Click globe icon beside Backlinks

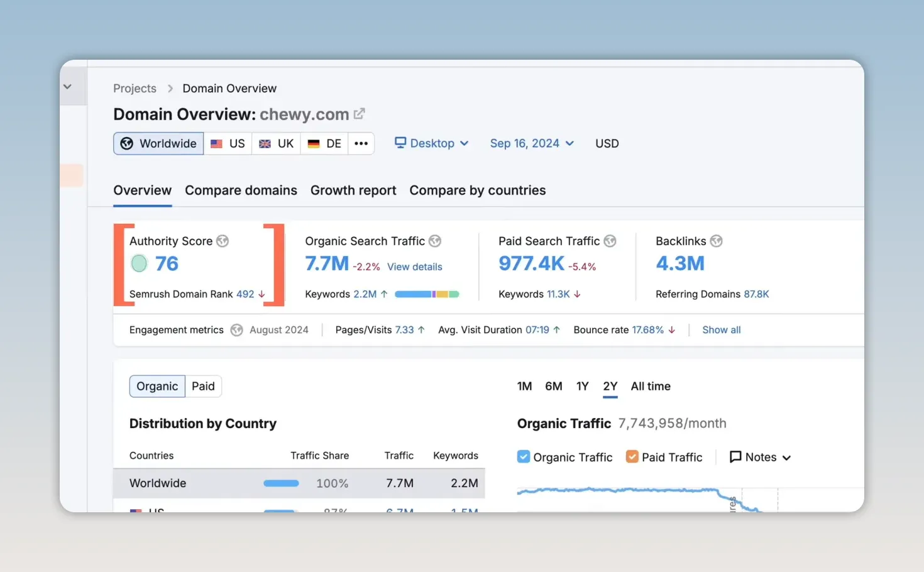point(716,241)
